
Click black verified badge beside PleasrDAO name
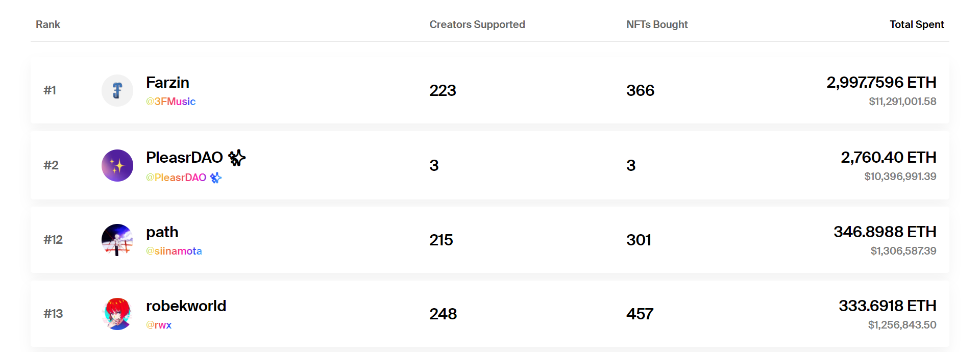237,158
